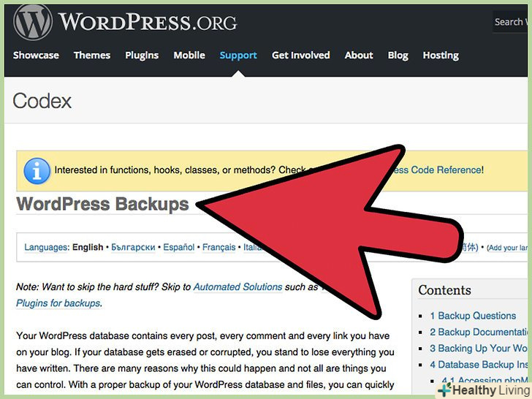Open the Themes menu item
The image size is (532, 399).
point(92,55)
